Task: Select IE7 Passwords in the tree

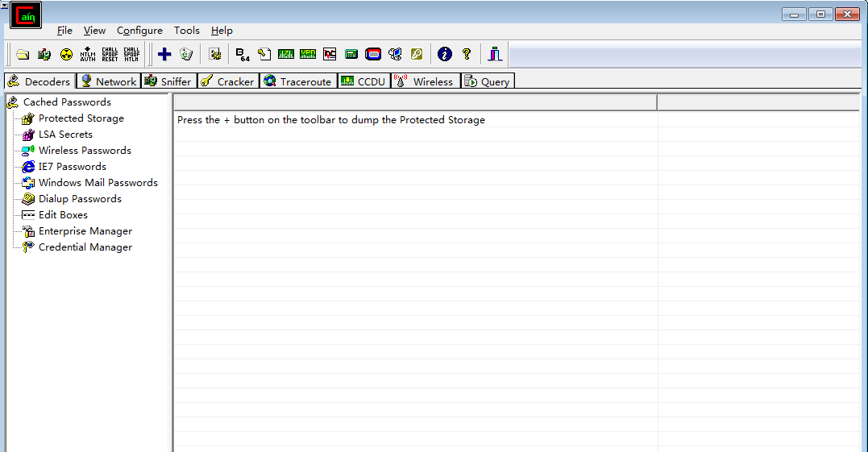Action: (x=72, y=166)
